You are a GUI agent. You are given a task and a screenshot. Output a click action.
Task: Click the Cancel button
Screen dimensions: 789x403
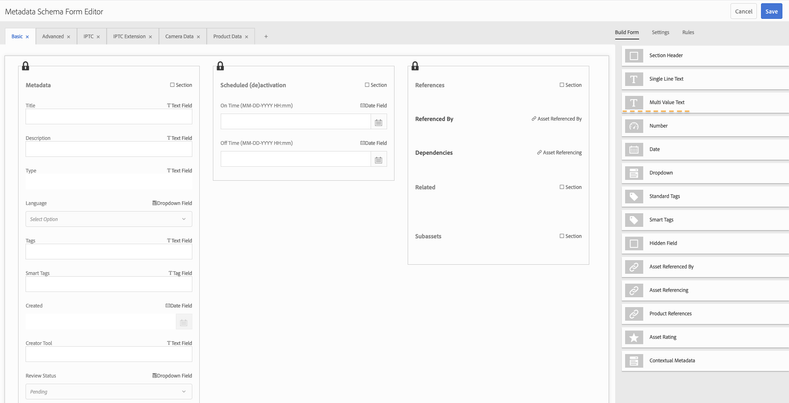(x=743, y=12)
